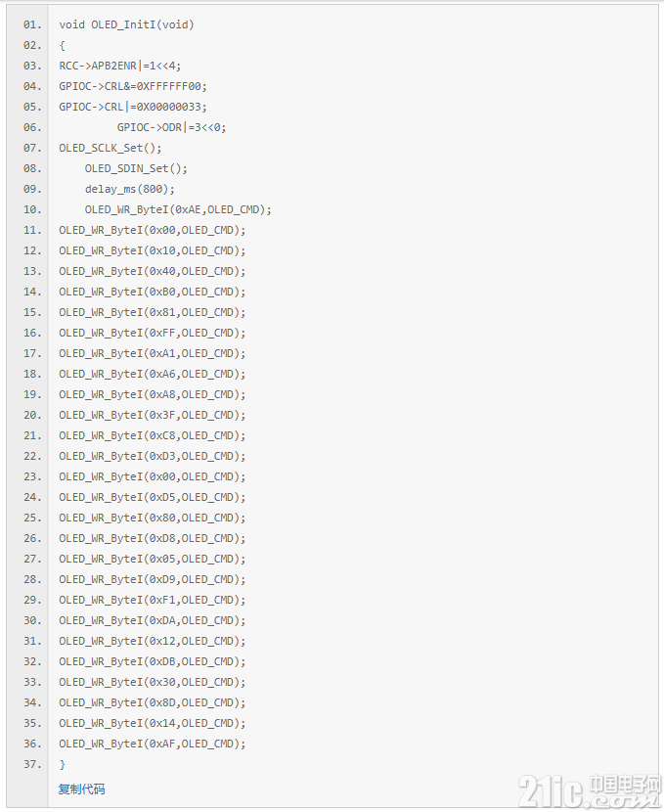The image size is (664, 812).
Task: Click the OLED_SDIN_Set() line
Action: 136,168
